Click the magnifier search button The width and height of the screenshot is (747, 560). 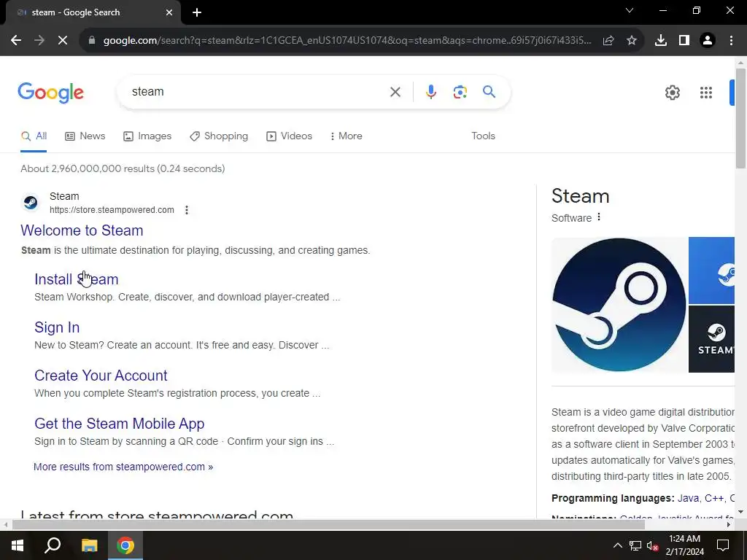[x=489, y=91]
